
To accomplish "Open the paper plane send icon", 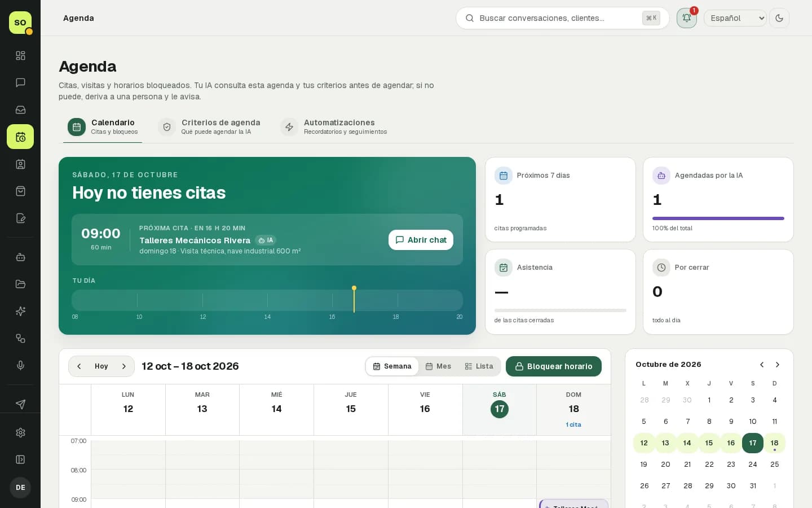I will pyautogui.click(x=20, y=404).
